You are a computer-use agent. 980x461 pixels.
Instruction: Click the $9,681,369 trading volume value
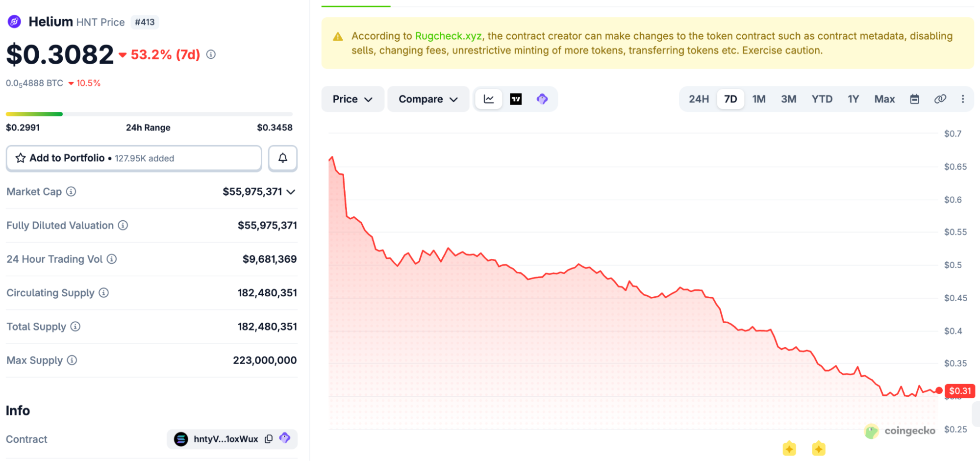(270, 259)
